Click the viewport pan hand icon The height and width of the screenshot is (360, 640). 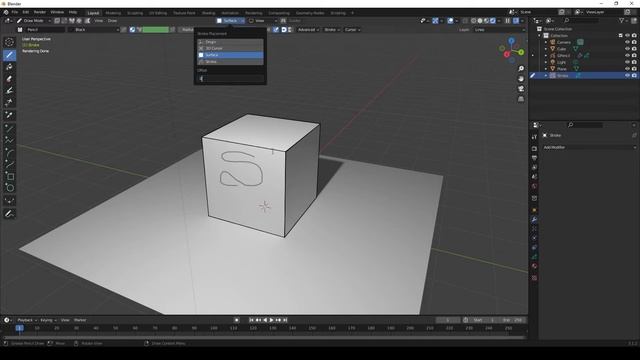521,79
